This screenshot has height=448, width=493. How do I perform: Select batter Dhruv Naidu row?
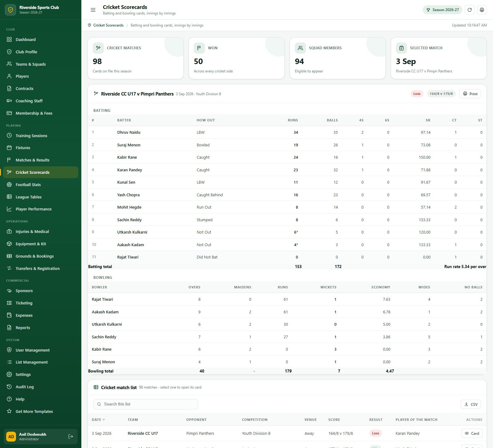287,132
